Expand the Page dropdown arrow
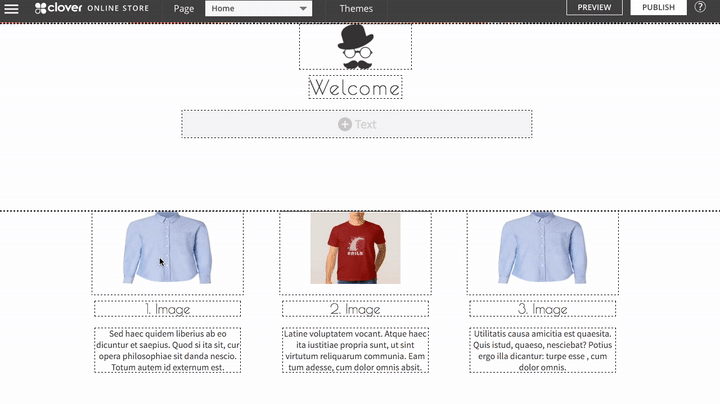 (303, 9)
